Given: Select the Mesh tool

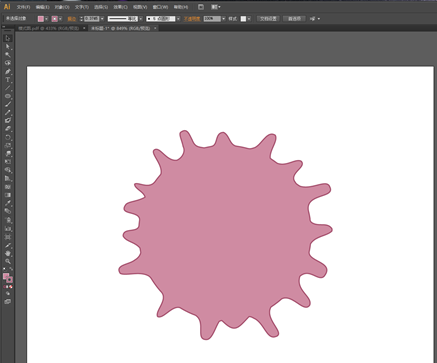Looking at the screenshot, I should click(8, 187).
